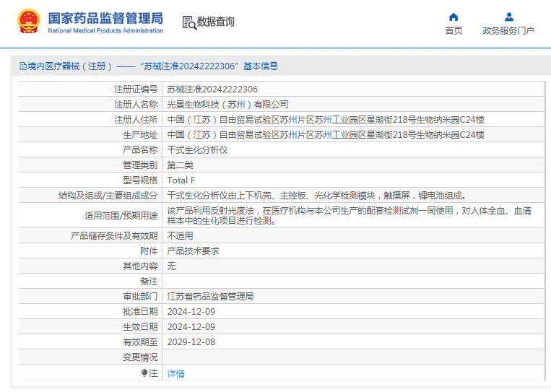Open the 详情 link
This screenshot has width=551, height=392.
175,374
